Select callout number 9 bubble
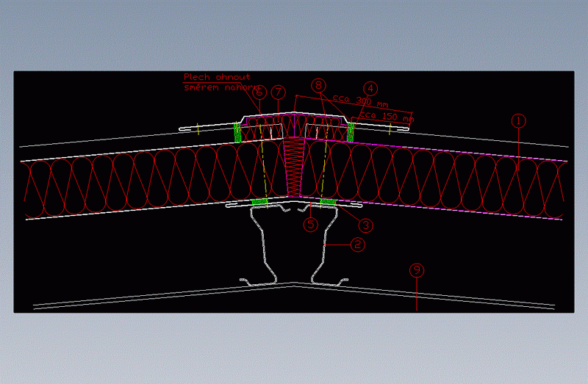This screenshot has width=588, height=384. pos(417,270)
